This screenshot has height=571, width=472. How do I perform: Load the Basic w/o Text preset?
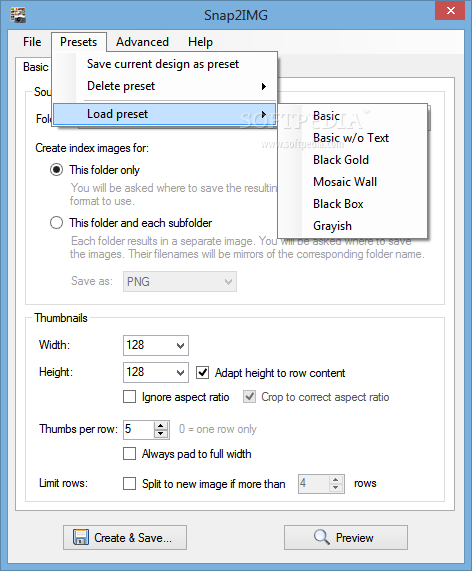pos(352,138)
